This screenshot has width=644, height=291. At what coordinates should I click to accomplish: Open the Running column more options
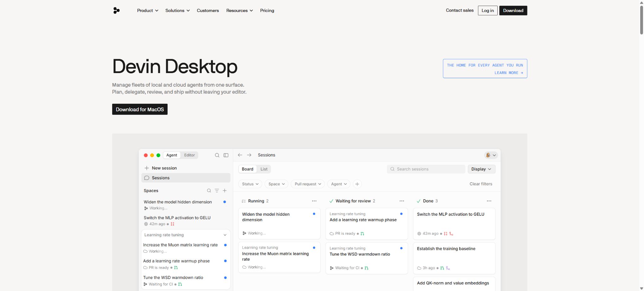coord(314,201)
